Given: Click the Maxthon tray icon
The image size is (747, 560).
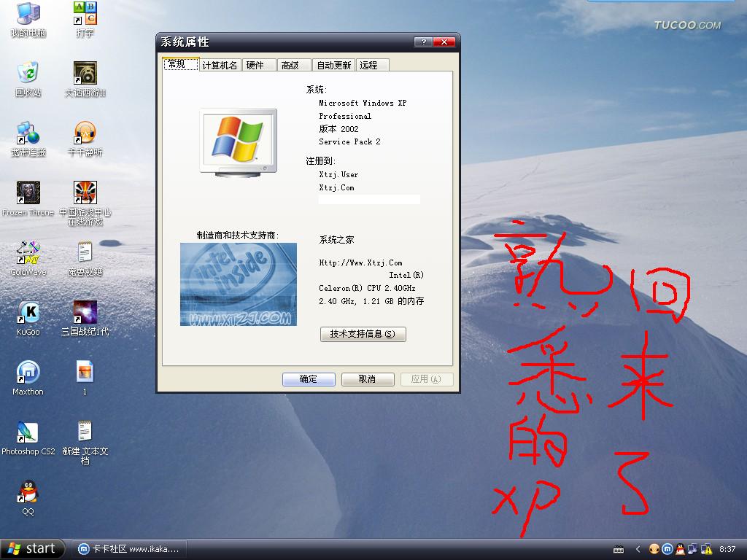Looking at the screenshot, I should coord(667,549).
